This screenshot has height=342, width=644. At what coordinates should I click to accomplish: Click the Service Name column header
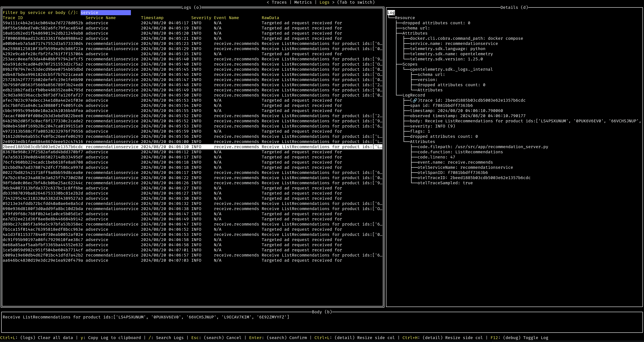(100, 18)
